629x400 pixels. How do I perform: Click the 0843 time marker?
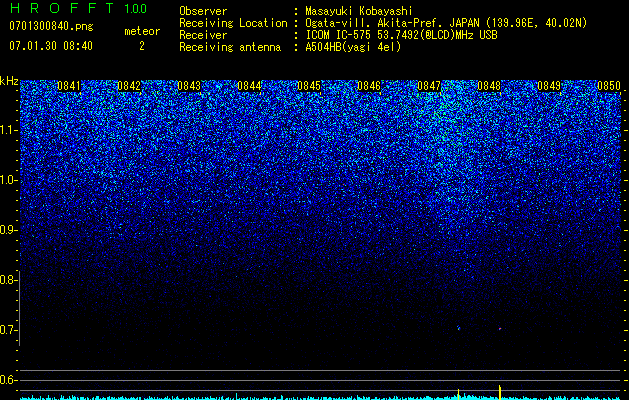point(189,86)
